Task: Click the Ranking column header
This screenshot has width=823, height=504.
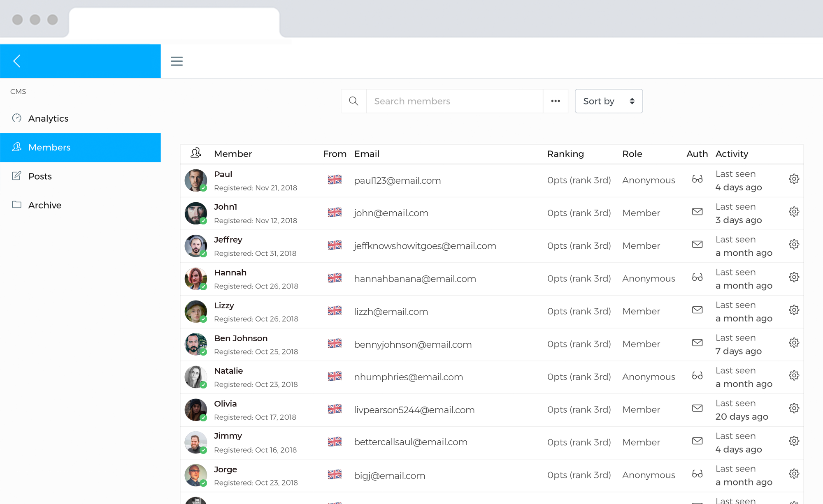Action: (565, 154)
